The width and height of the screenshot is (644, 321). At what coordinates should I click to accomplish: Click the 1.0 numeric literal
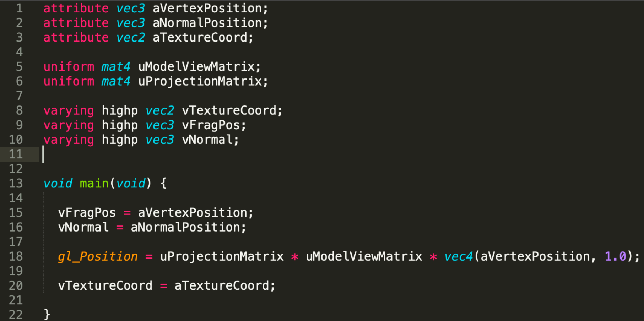pos(615,256)
